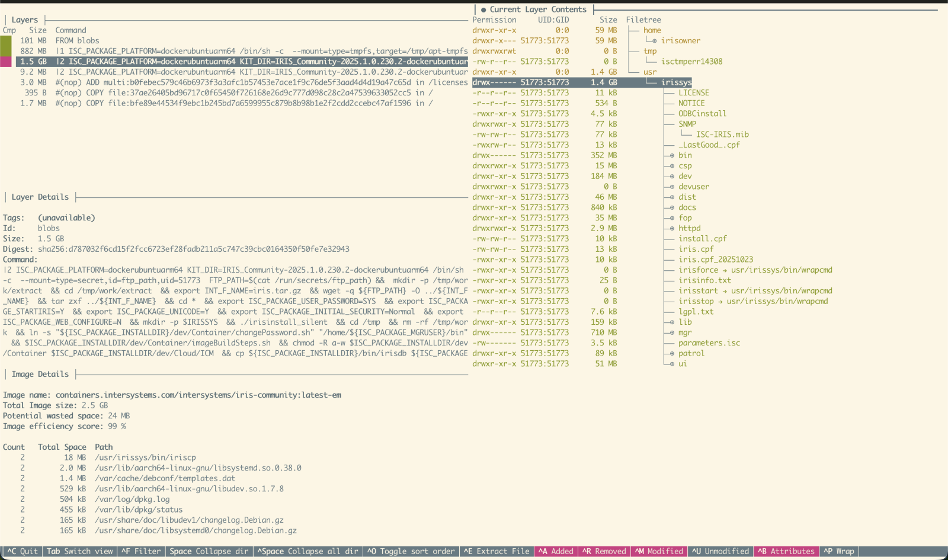Expand the httpd directory node

689,228
